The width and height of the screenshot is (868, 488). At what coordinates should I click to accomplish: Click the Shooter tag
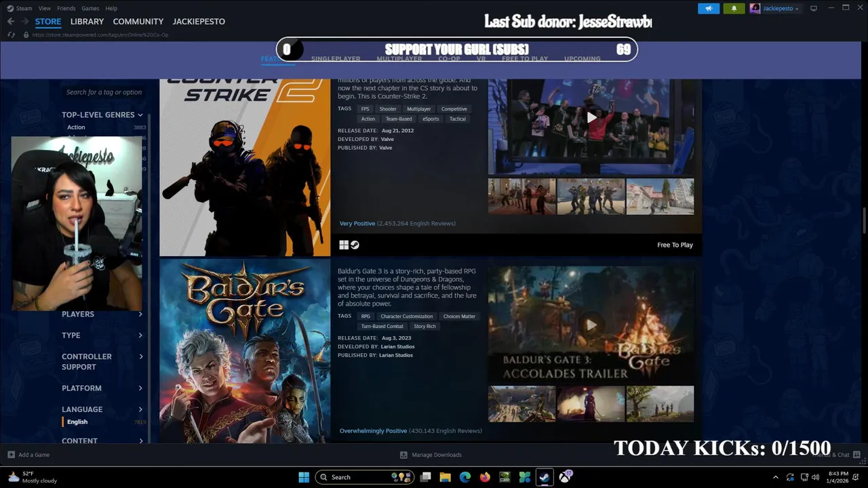[x=388, y=109]
